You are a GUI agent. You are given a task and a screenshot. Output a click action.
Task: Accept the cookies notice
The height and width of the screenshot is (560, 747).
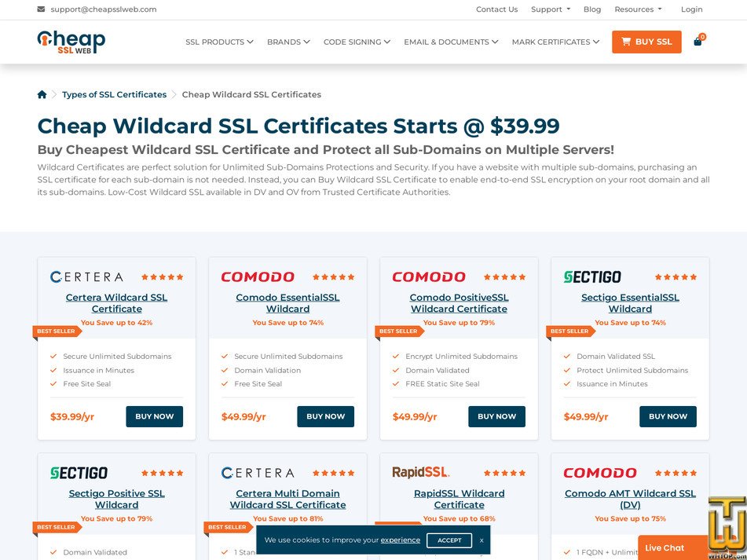pyautogui.click(x=449, y=540)
